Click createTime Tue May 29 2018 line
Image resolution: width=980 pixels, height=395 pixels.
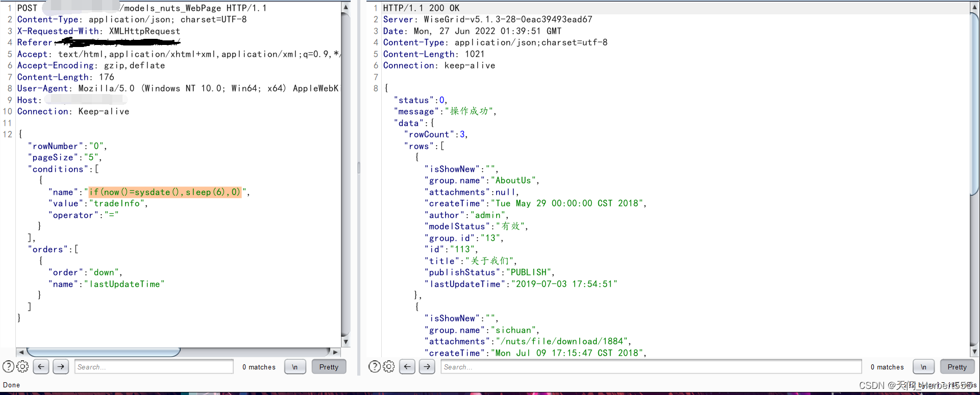535,203
